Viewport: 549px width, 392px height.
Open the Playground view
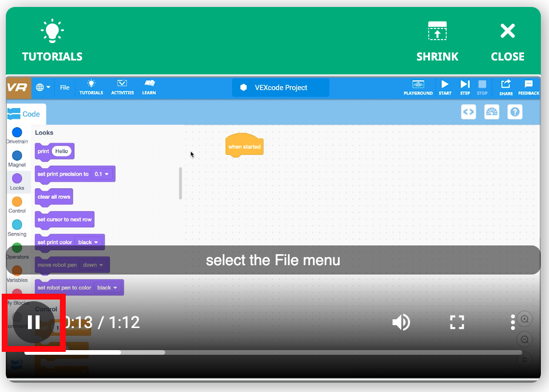(419, 87)
